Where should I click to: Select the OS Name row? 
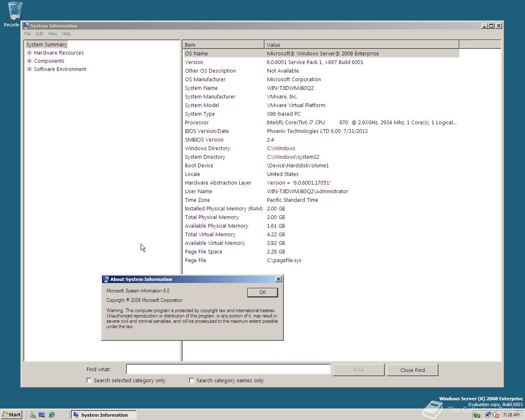coord(321,53)
